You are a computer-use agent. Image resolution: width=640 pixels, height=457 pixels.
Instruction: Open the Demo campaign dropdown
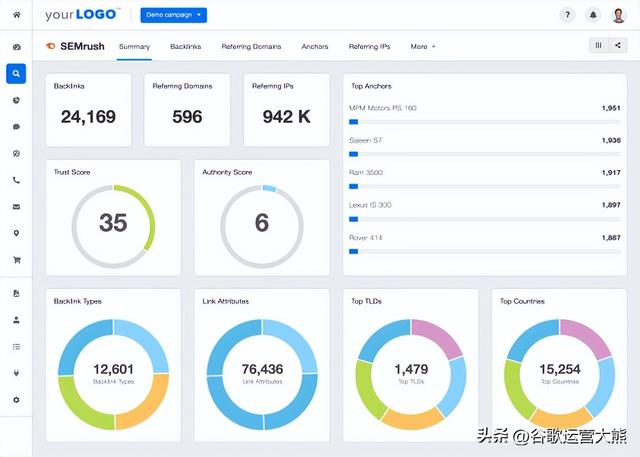coord(173,15)
